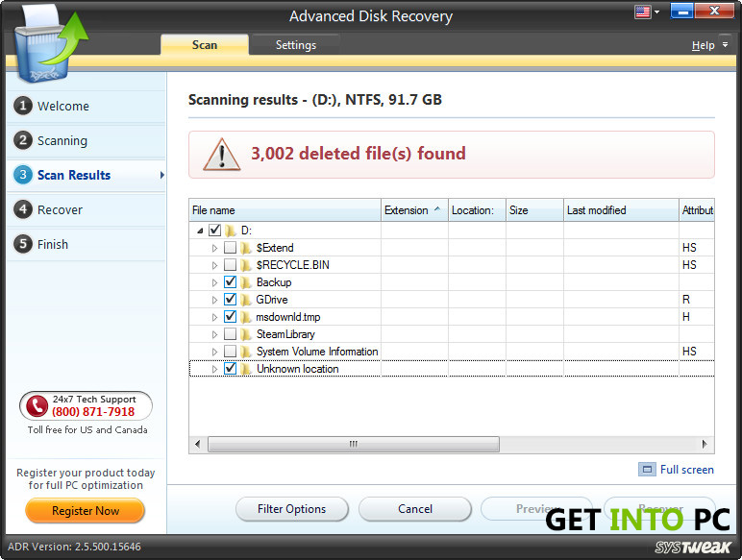The height and width of the screenshot is (560, 742).
Task: Expand the SteamLibrary folder
Action: pyautogui.click(x=214, y=334)
